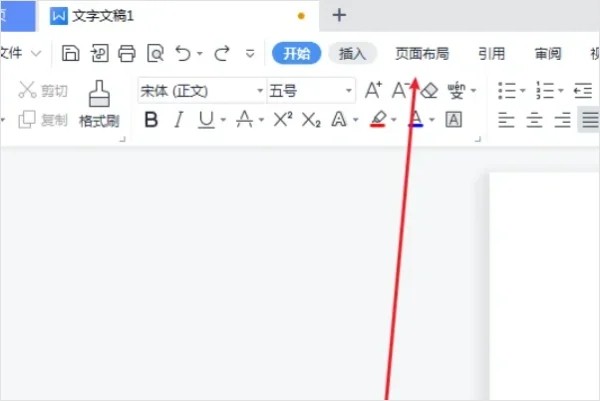
Task: Open the 引用 ribbon tab
Action: point(491,54)
